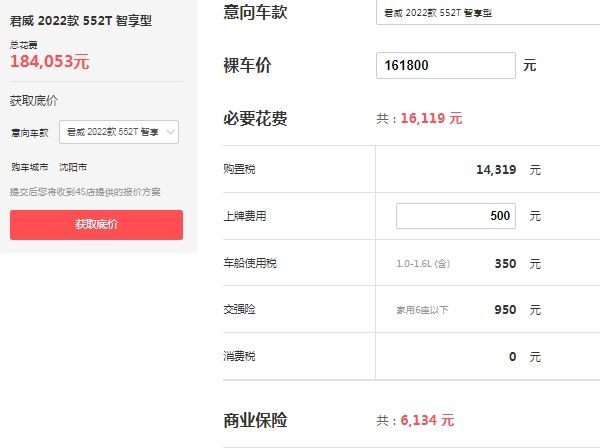This screenshot has height=448, width=600.
Task: Click the 交强险 row label
Action: coord(240,310)
